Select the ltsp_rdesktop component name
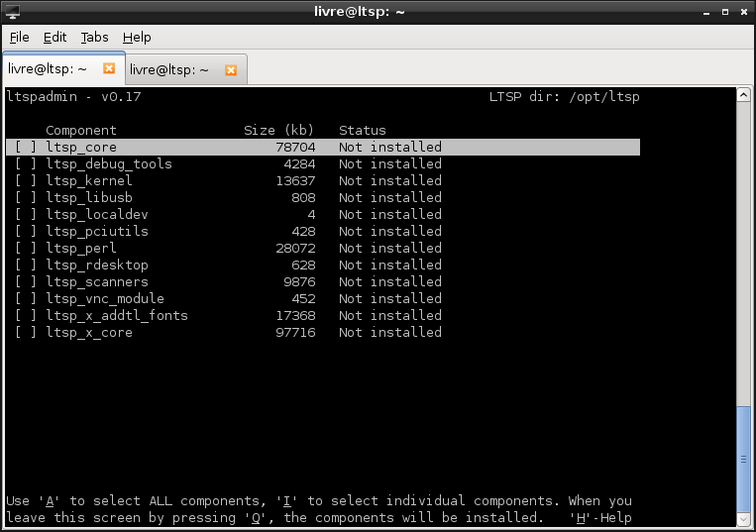Image resolution: width=756 pixels, height=532 pixels. (97, 266)
